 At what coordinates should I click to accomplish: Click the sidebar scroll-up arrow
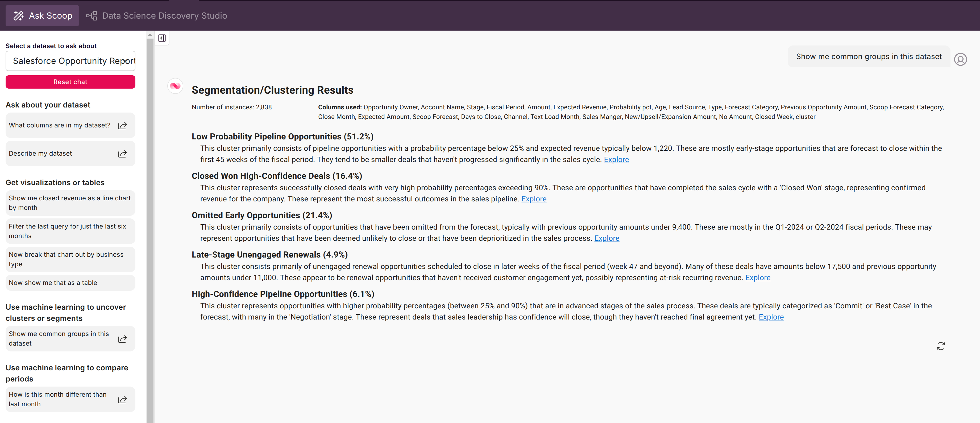click(150, 35)
